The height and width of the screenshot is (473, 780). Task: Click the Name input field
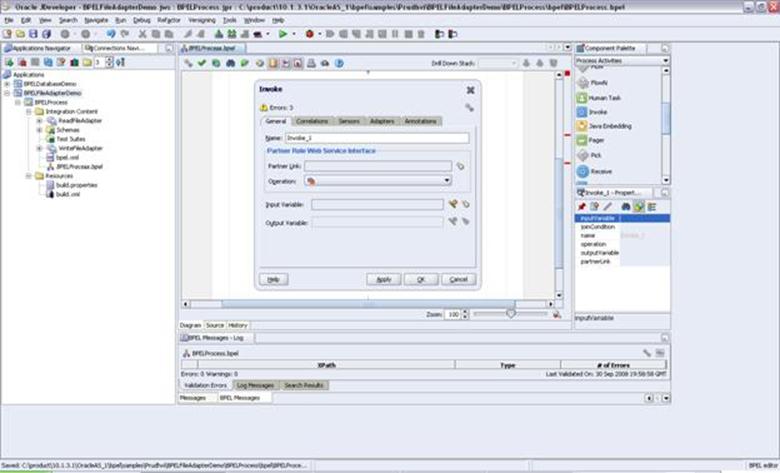click(x=377, y=138)
